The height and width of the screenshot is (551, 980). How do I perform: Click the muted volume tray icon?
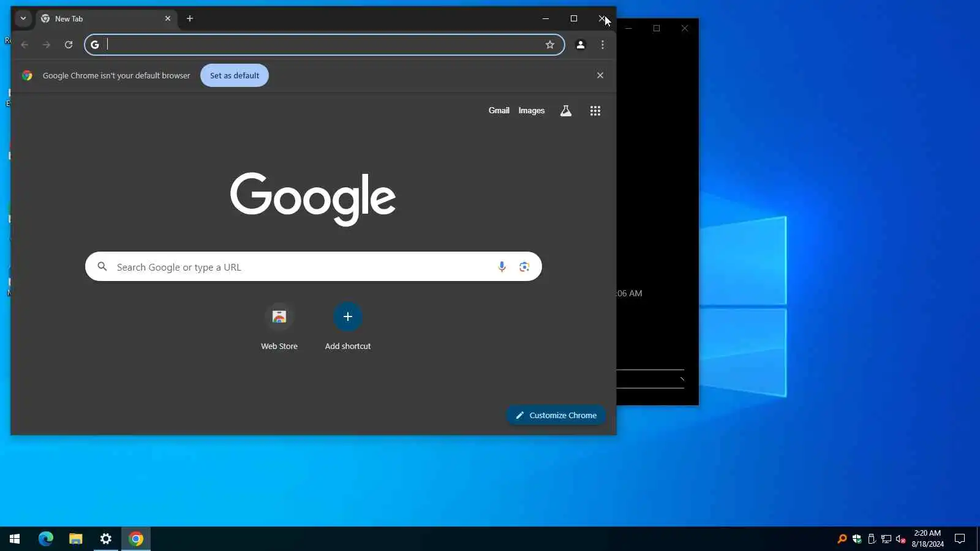(901, 539)
